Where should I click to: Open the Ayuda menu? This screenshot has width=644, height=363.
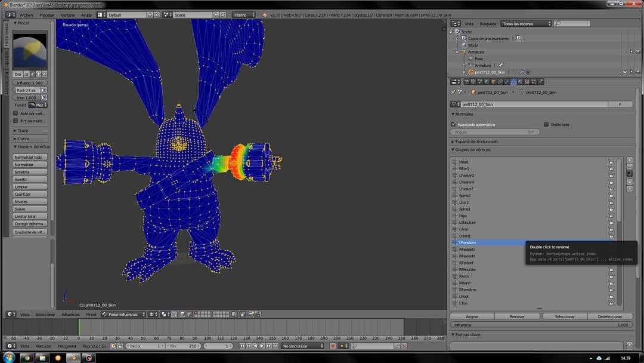pyautogui.click(x=86, y=15)
